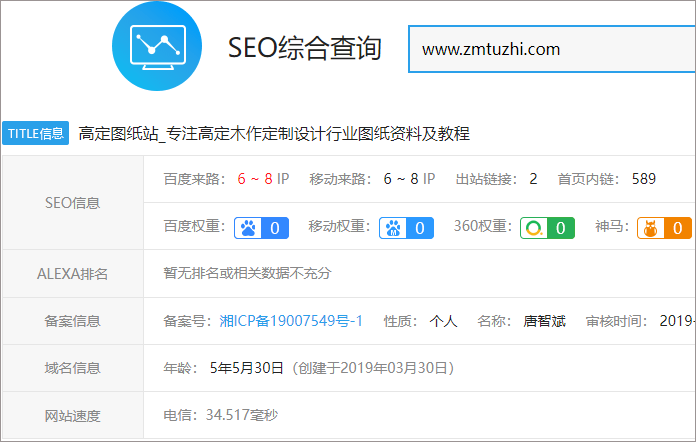Click the SEO综合查询 heading

(305, 48)
